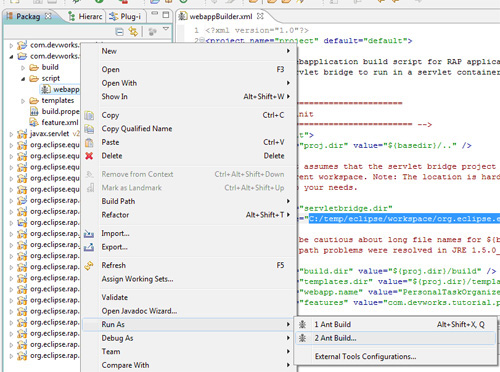Click the build.properties file icon
This screenshot has width=500, height=372.
pyautogui.click(x=34, y=111)
